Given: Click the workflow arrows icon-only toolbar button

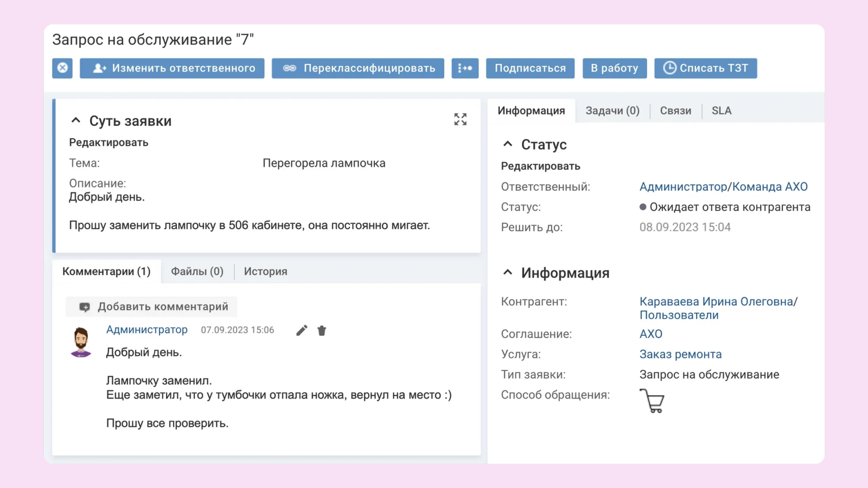Looking at the screenshot, I should (465, 68).
